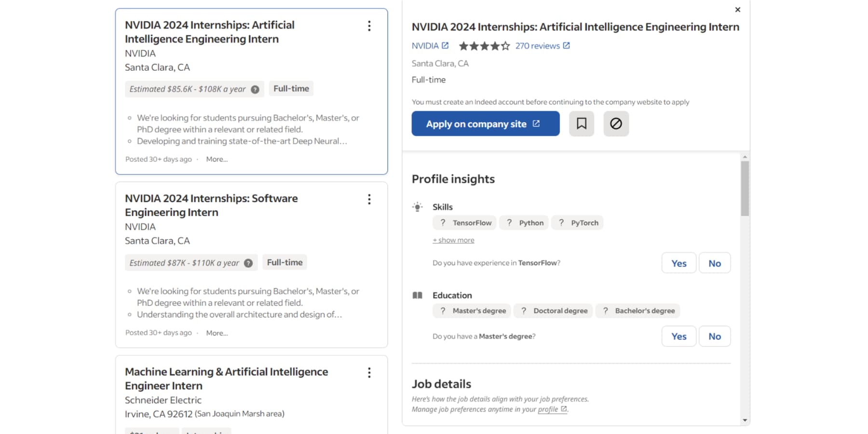Expand More... on the AI Engineering Intern card
The image size is (868, 434).
217,159
